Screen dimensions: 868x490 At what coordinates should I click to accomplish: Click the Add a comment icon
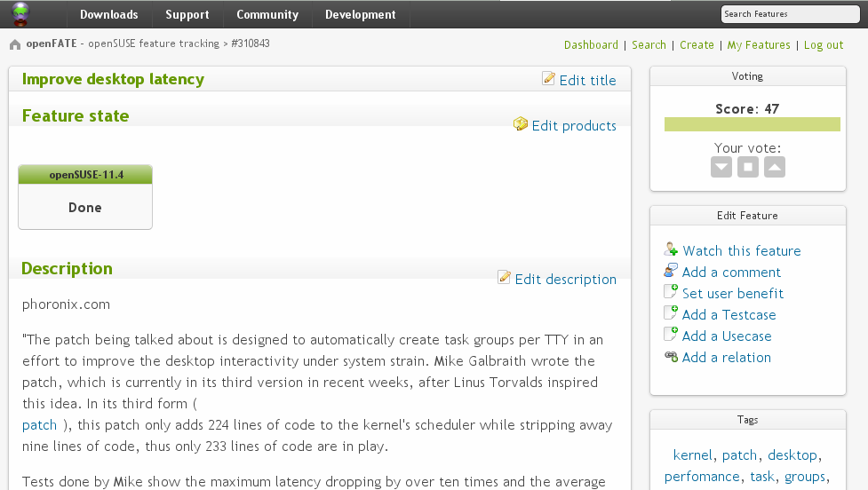click(671, 271)
